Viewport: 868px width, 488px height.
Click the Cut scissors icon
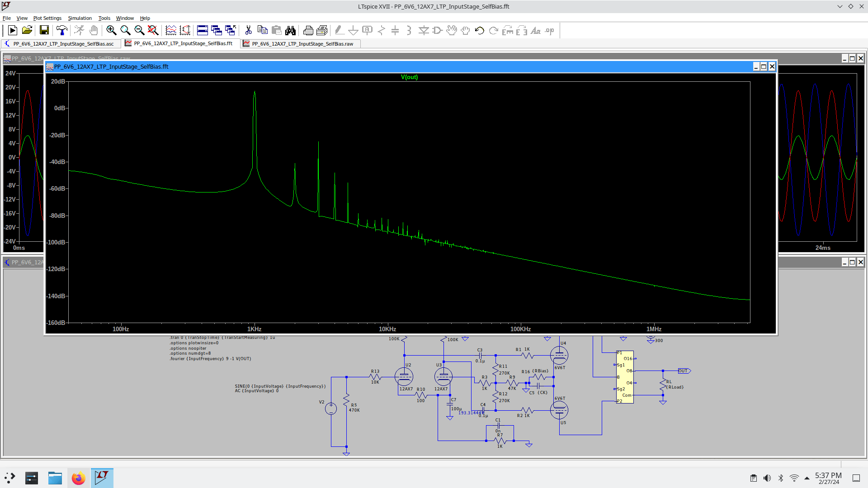[x=248, y=30]
